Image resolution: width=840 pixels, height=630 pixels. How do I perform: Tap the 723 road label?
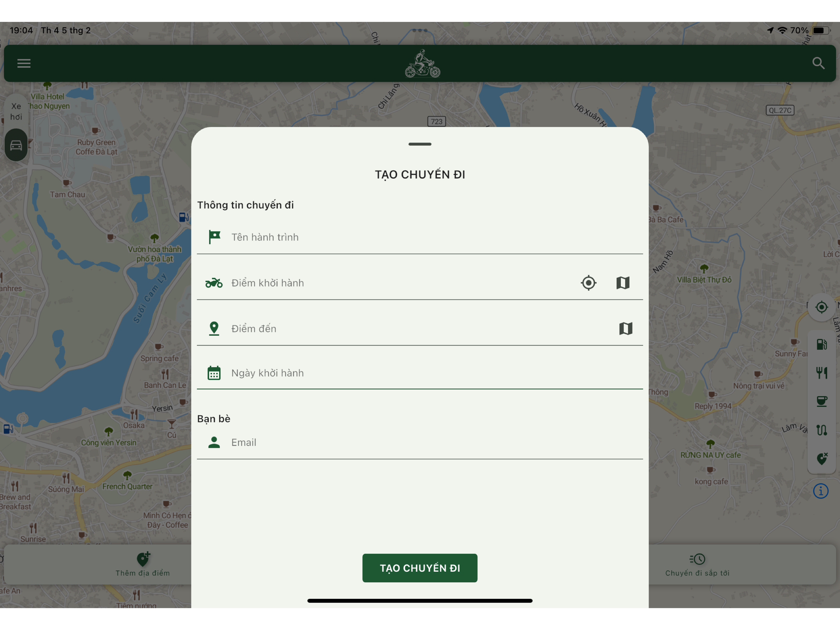[436, 121]
